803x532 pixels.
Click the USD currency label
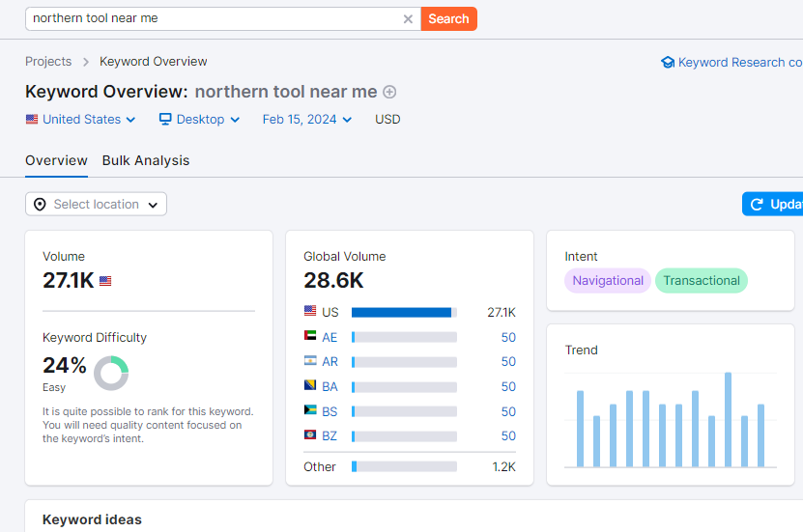click(x=387, y=119)
